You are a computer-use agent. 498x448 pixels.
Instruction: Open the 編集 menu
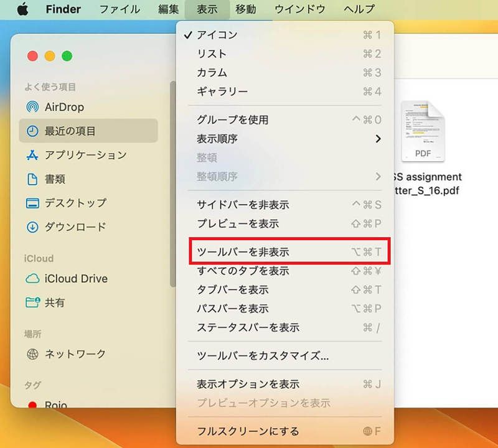168,9
